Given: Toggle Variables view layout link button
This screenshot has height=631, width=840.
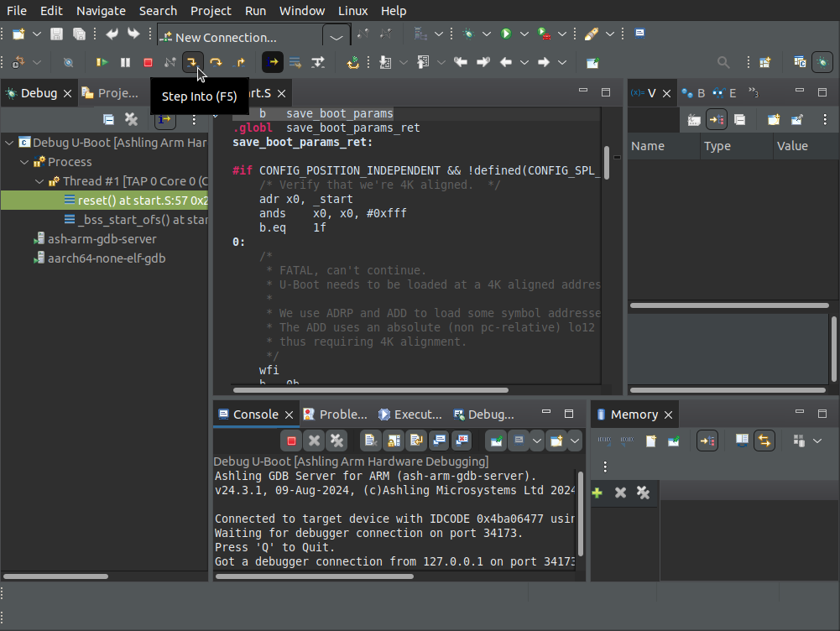Looking at the screenshot, I should coord(717,120).
